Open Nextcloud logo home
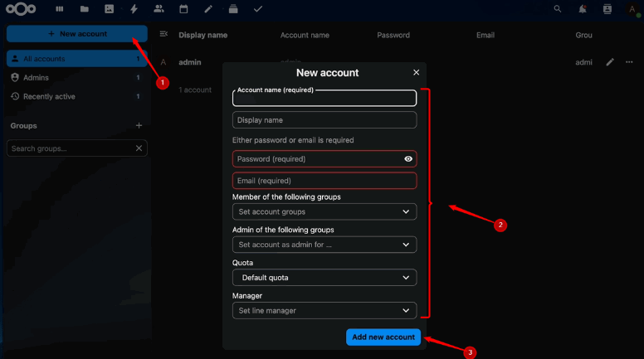644x359 pixels. point(21,8)
